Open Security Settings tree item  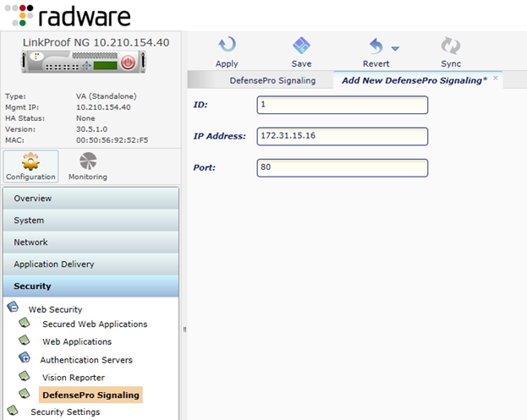[x=65, y=412]
